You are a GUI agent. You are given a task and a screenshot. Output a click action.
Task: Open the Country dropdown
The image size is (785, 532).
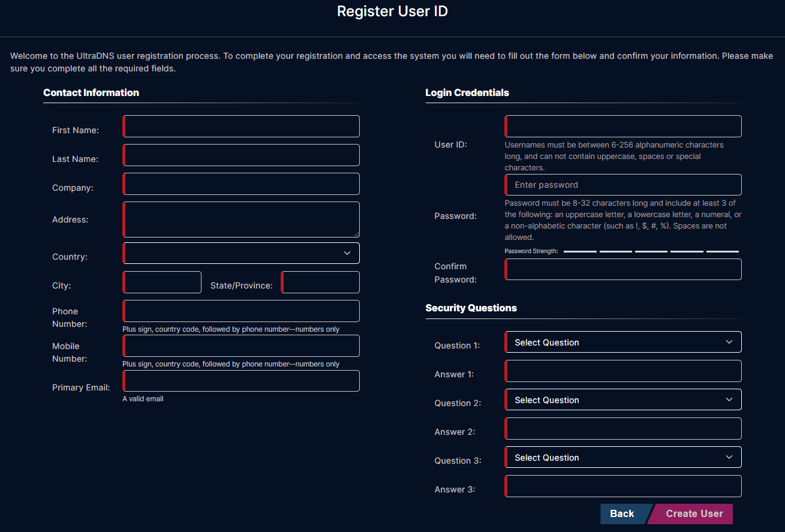coord(241,253)
